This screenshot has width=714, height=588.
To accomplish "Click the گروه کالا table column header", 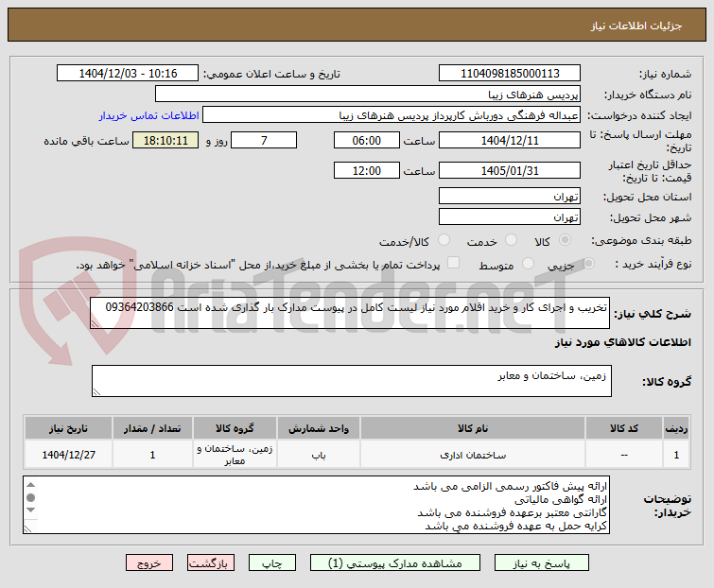I will [x=235, y=428].
